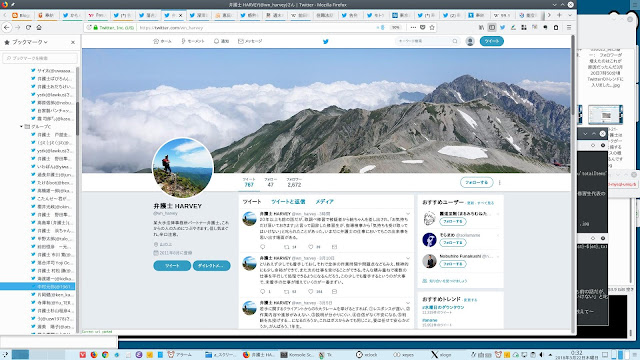Click the bookmarks search field
This screenshot has width=640, height=360.
40,58
